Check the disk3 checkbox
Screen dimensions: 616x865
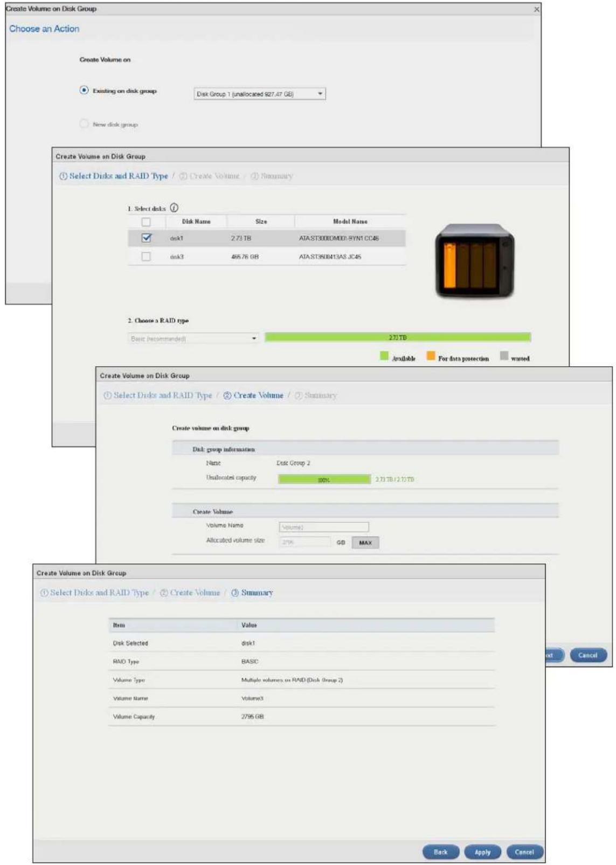click(x=146, y=257)
